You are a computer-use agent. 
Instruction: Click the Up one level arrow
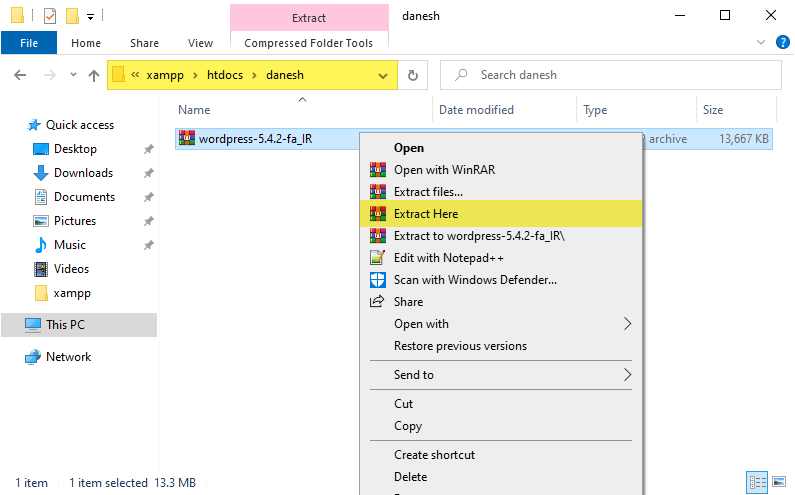point(94,75)
